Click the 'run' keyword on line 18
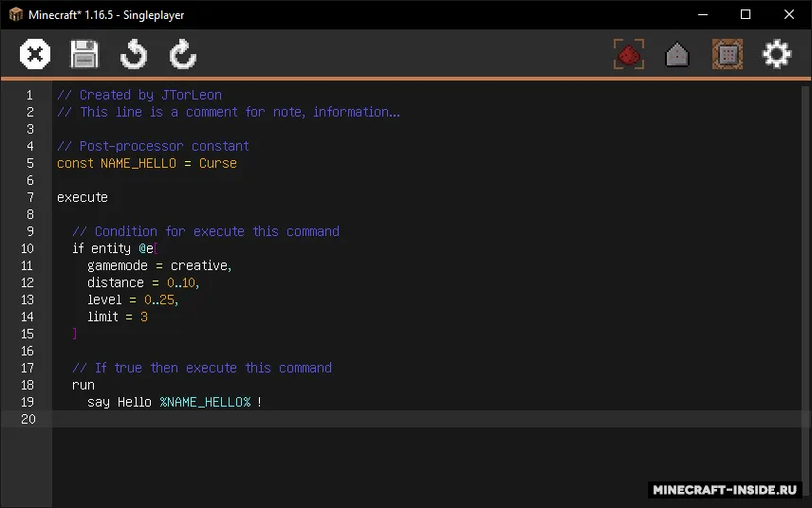This screenshot has width=812, height=508. point(83,386)
